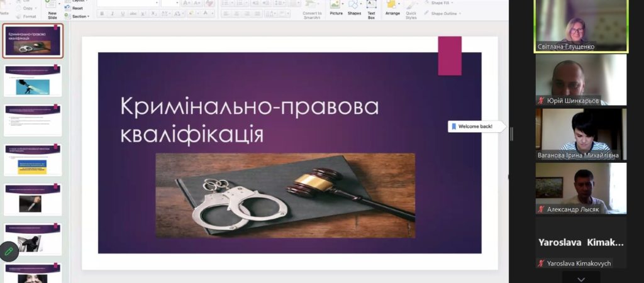Click the green pen annotate button
This screenshot has width=644, height=283.
9,252
